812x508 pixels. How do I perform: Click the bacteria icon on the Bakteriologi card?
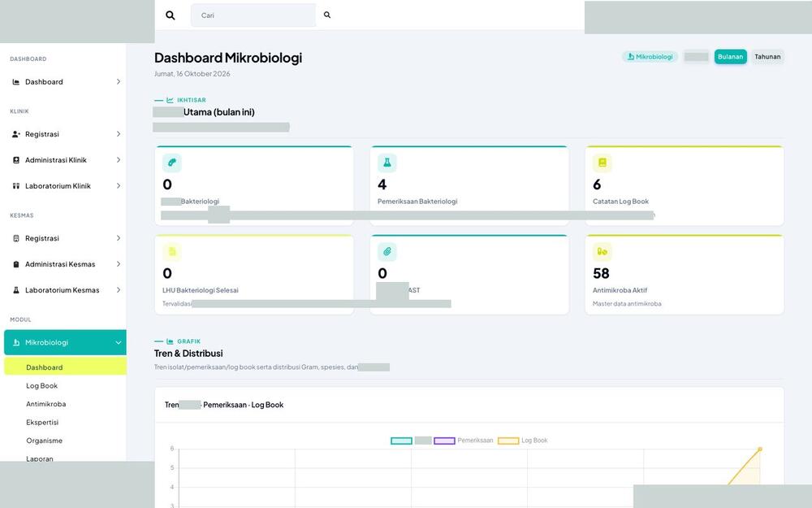click(x=172, y=163)
